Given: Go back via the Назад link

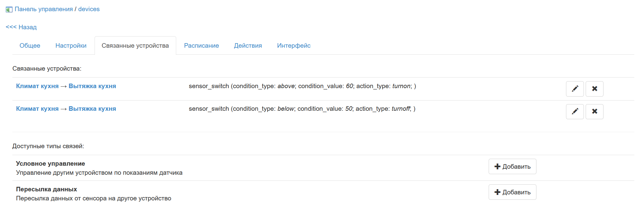Looking at the screenshot, I should (21, 27).
